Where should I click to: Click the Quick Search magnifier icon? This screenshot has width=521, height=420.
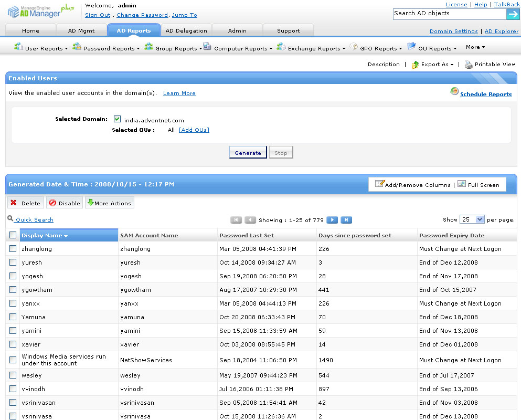[10, 219]
